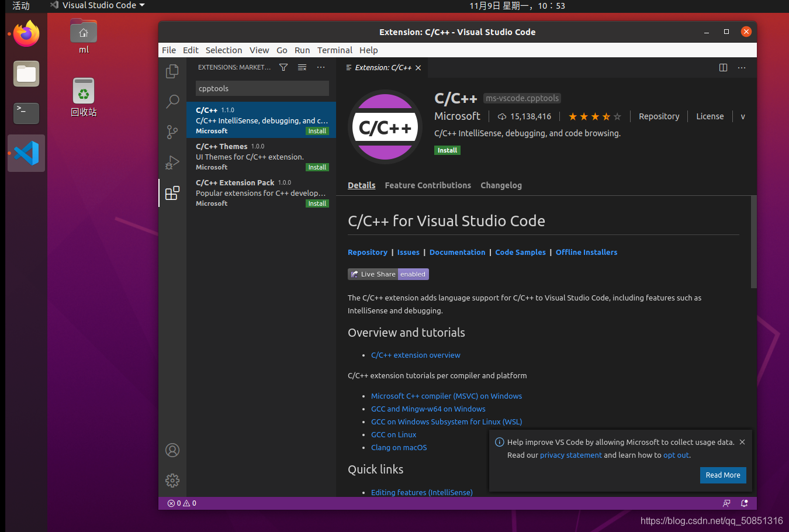Open GCC and Mingw-w64 on Windows link
Image resolution: width=789 pixels, height=532 pixels.
pos(428,409)
